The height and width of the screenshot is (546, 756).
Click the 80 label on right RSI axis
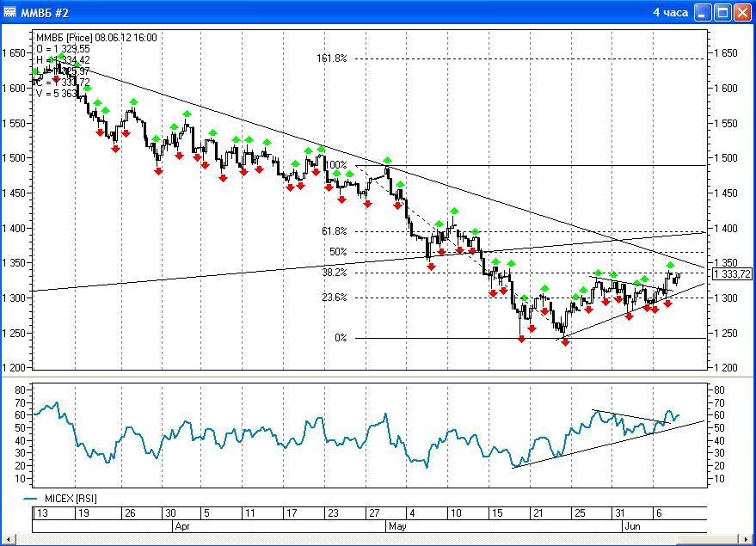pos(719,390)
